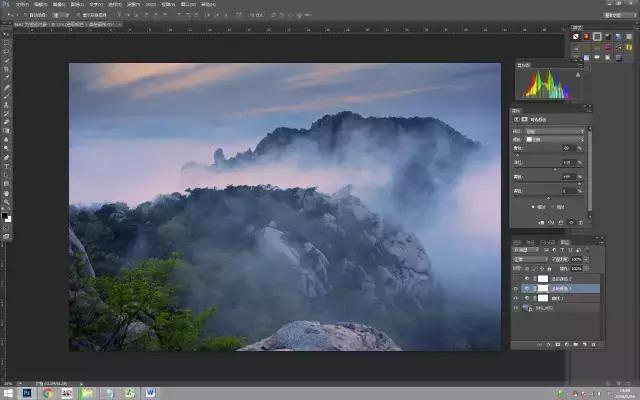640x400 pixels.
Task: Clip adjustment to layer in Properties panel
Action: pyautogui.click(x=541, y=223)
